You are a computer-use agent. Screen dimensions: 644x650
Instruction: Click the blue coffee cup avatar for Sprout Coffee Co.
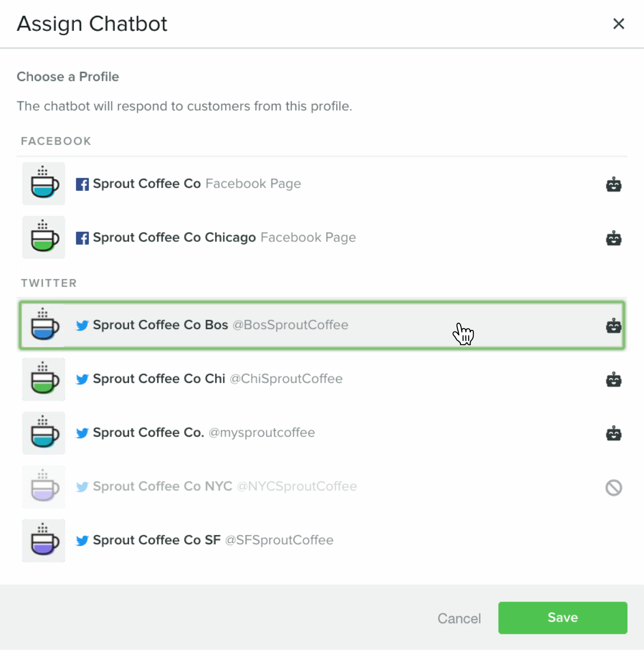point(43,184)
